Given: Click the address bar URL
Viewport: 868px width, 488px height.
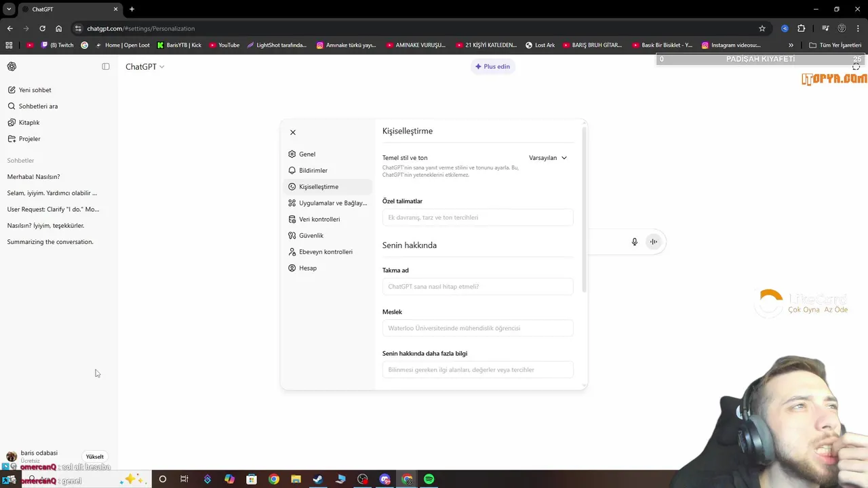Looking at the screenshot, I should (x=140, y=28).
